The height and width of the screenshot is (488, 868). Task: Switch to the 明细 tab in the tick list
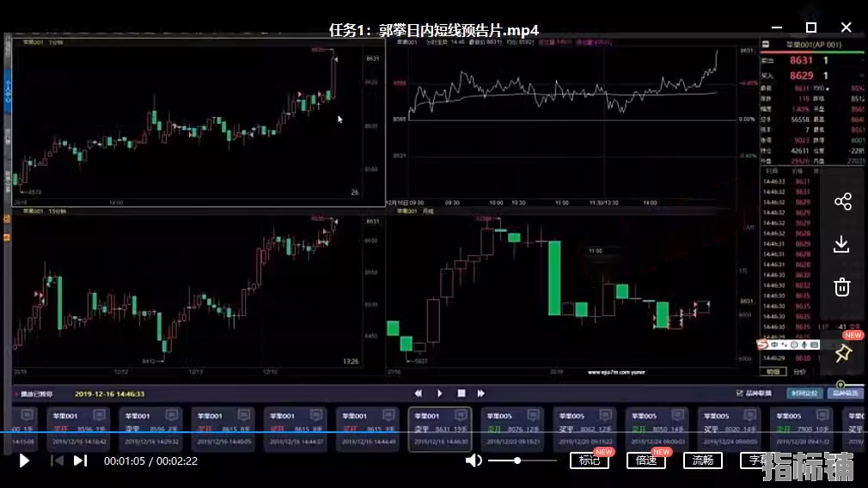click(x=773, y=372)
